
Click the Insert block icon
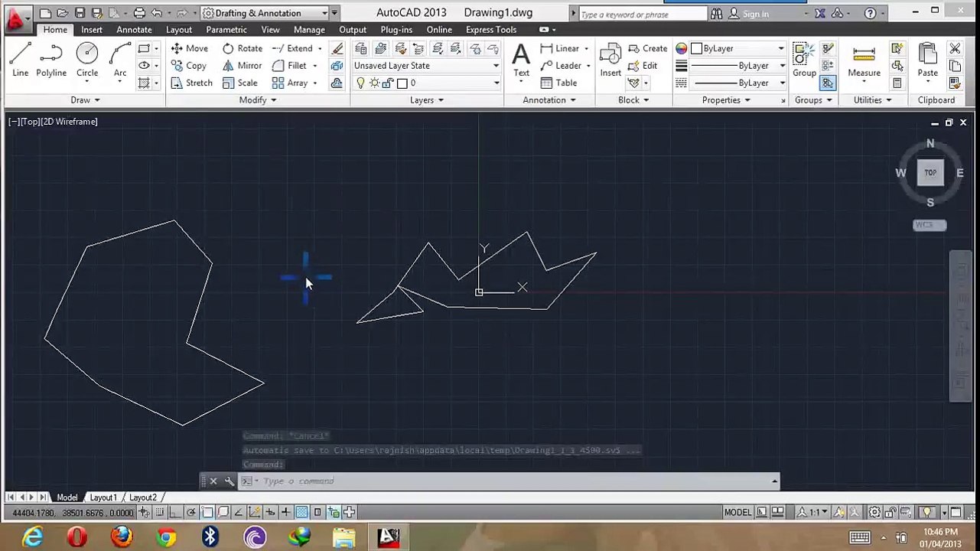tap(610, 60)
